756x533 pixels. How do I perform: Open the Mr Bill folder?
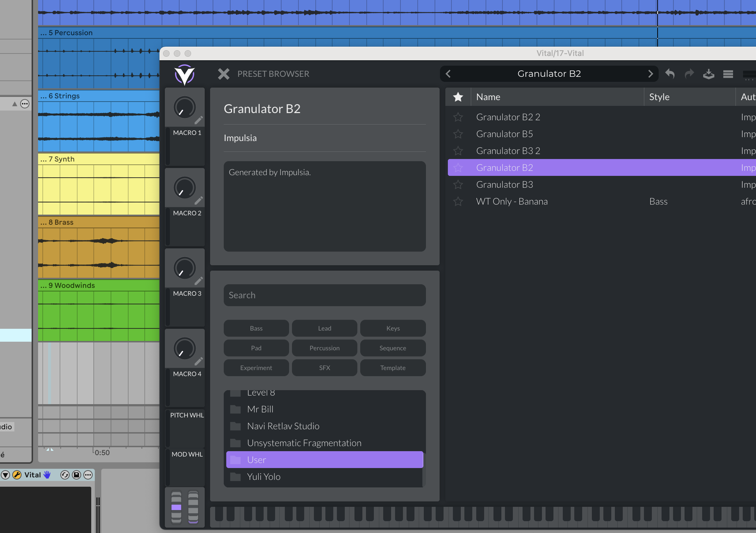(324, 409)
